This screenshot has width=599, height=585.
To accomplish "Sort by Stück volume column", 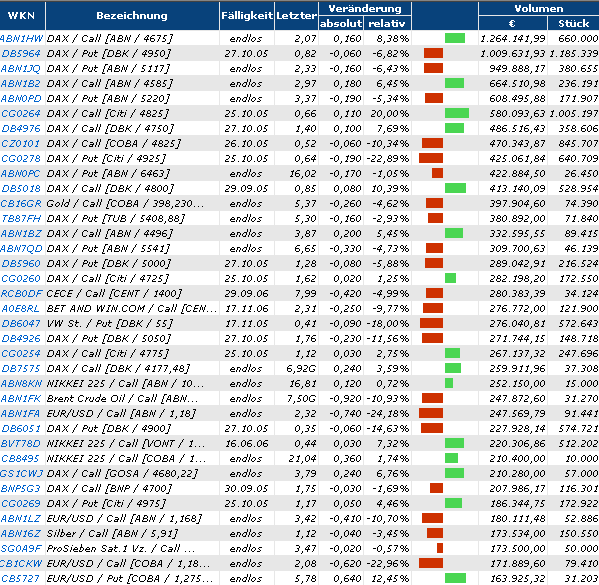I will [x=574, y=23].
